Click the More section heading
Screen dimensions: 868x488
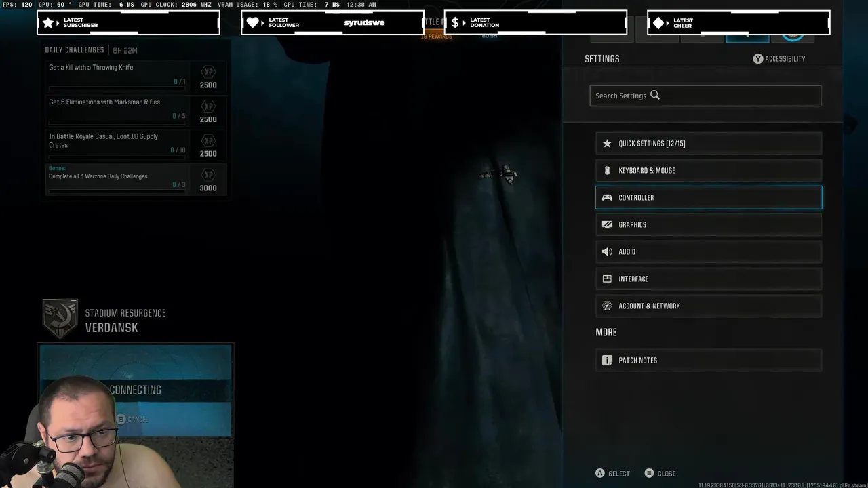tap(606, 333)
